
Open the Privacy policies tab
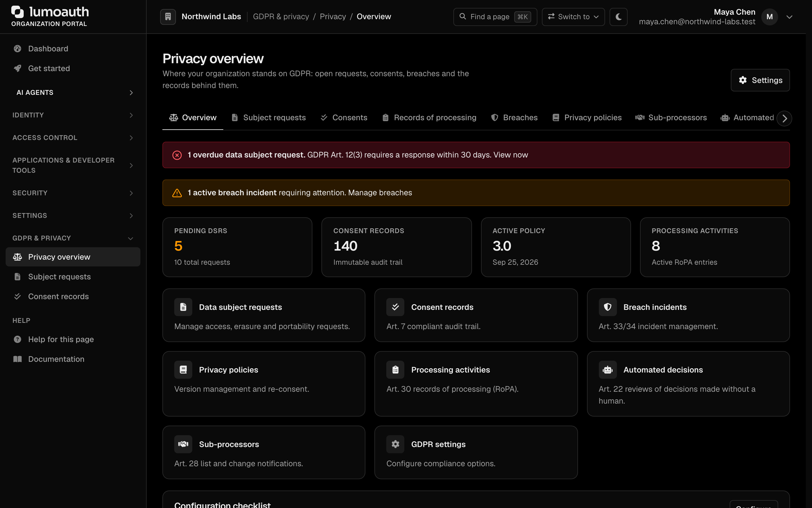coord(587,118)
